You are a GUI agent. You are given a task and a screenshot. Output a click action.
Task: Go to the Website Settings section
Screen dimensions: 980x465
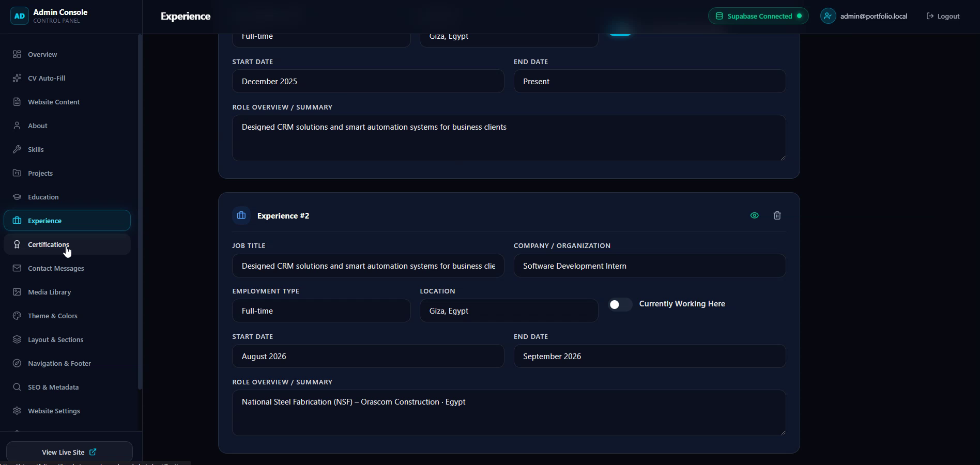[67, 411]
